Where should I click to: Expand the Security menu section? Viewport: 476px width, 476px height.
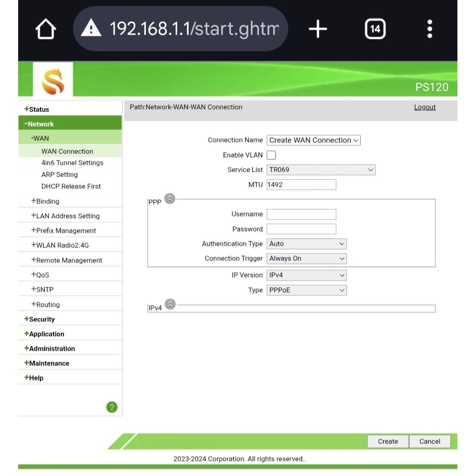[x=42, y=319]
